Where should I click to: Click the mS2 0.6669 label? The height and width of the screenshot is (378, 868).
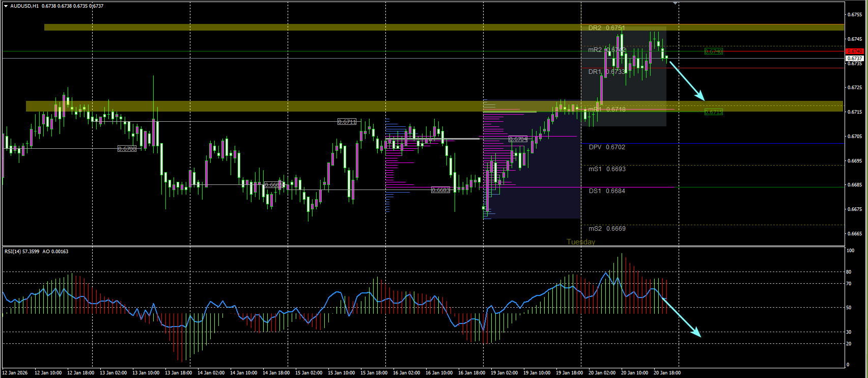click(607, 229)
